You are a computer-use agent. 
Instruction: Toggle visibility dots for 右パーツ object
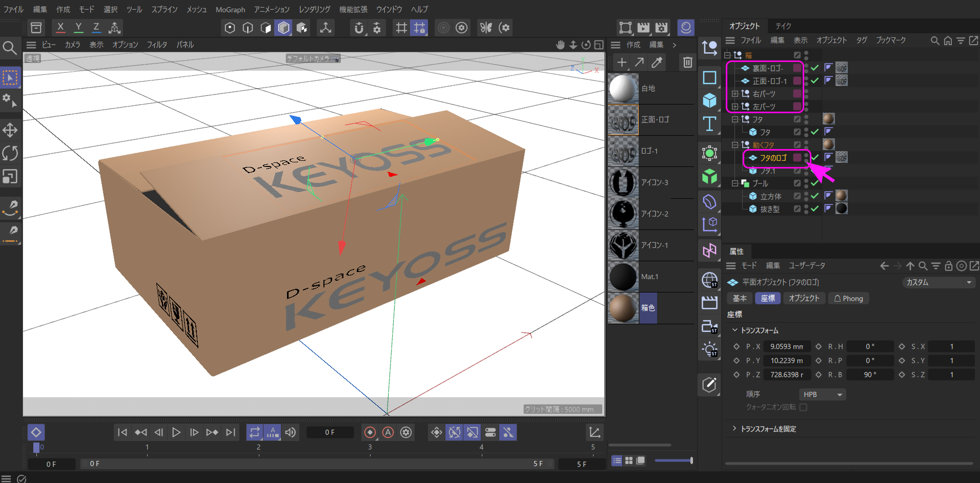(x=806, y=94)
